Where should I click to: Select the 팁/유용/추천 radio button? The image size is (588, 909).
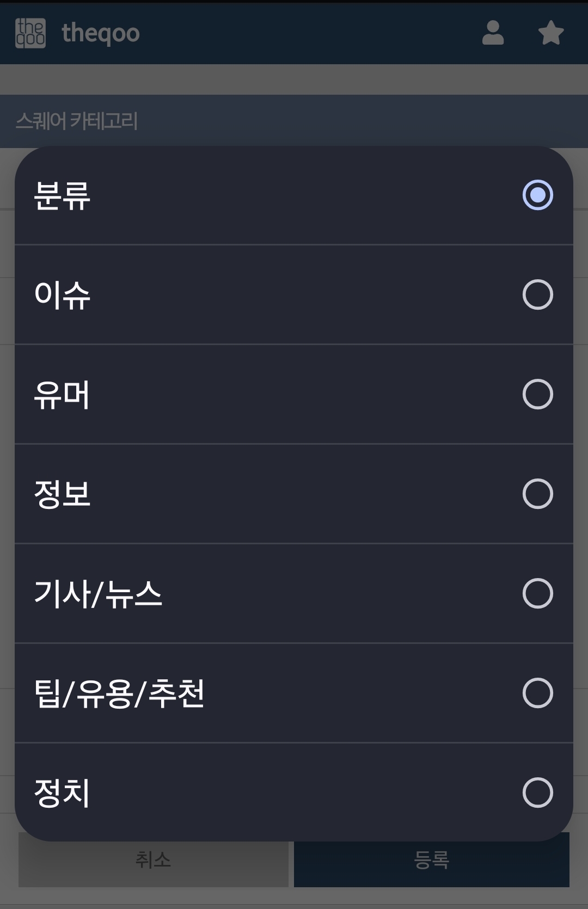point(537,693)
